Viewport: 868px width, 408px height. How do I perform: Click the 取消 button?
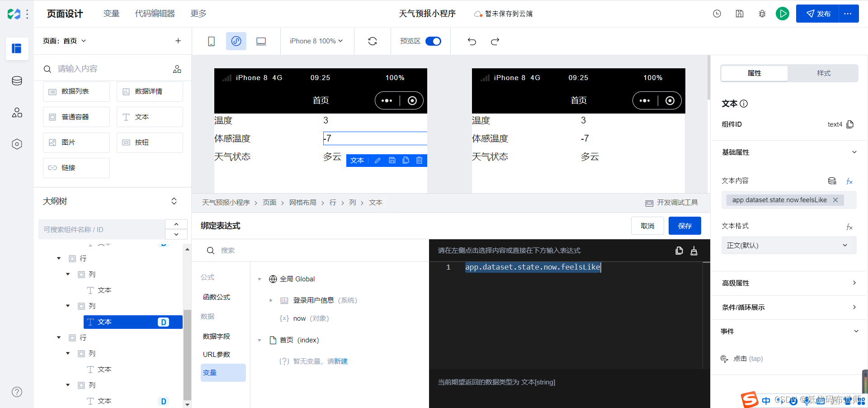647,226
